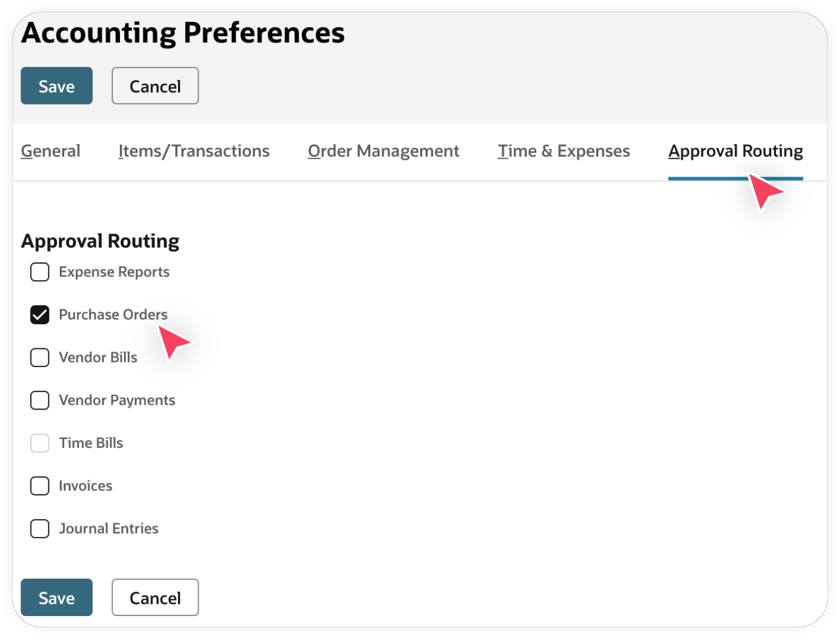This screenshot has height=639, width=840.
Task: Select the Approval Routing tab
Action: point(735,151)
